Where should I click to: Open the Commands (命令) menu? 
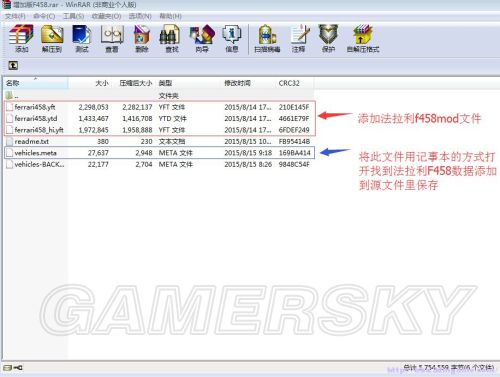click(44, 16)
